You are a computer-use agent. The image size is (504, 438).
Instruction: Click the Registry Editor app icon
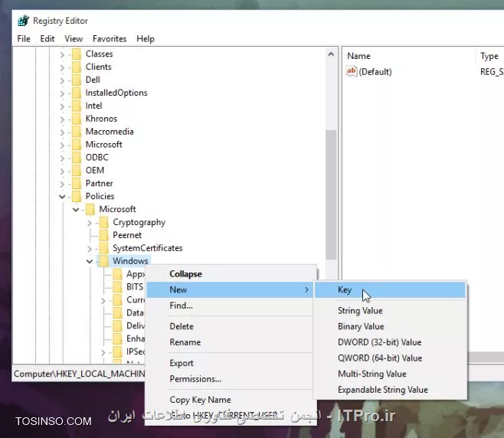(23, 21)
